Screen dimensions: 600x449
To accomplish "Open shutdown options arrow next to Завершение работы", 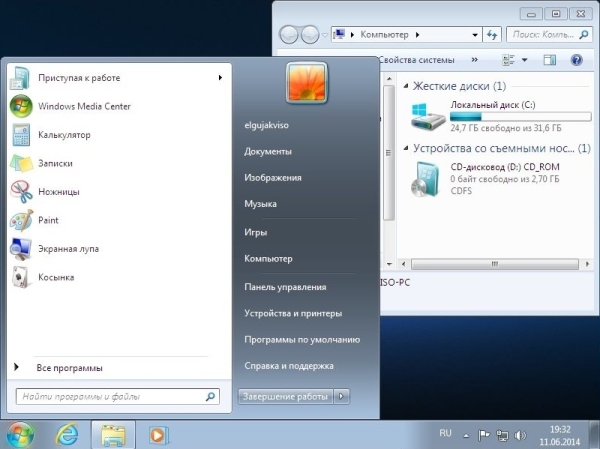I will tap(342, 397).
